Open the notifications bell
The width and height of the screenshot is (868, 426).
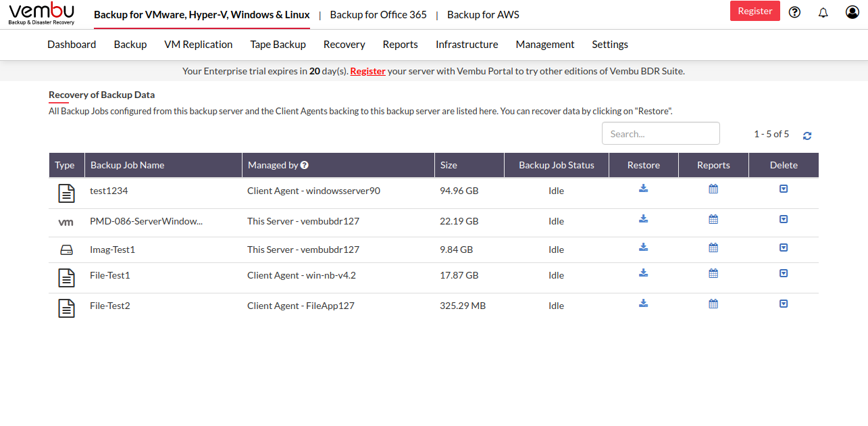[x=823, y=12]
